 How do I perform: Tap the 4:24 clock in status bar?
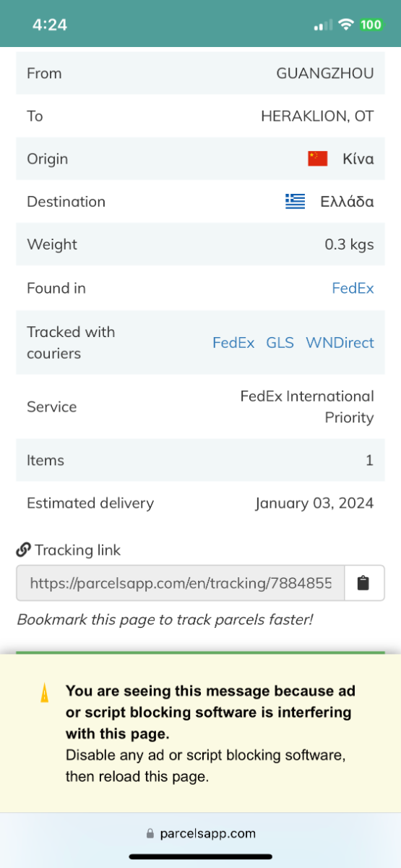point(50,25)
